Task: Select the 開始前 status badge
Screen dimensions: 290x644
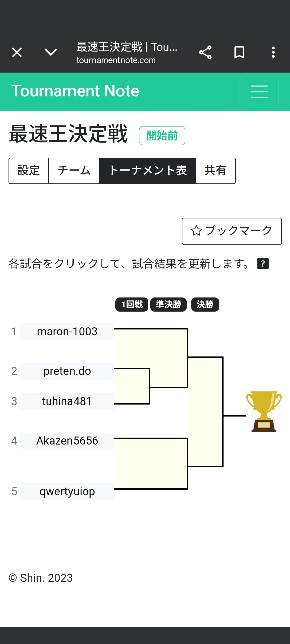Action: click(162, 136)
